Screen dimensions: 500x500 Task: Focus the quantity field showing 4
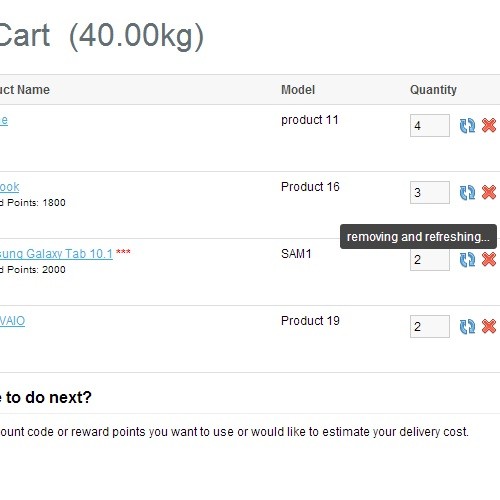coord(430,126)
